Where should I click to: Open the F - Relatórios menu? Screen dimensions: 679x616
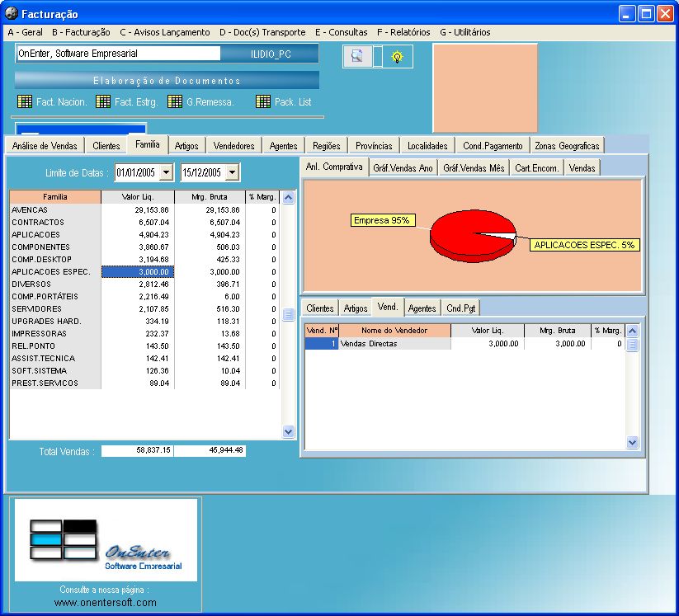pyautogui.click(x=403, y=32)
